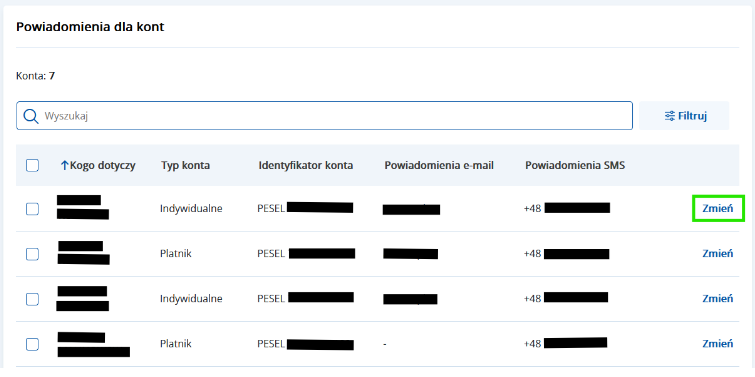Screen dimensions: 755x377
Task: Click the 'Konta: 7' account count
Action: (x=35, y=76)
